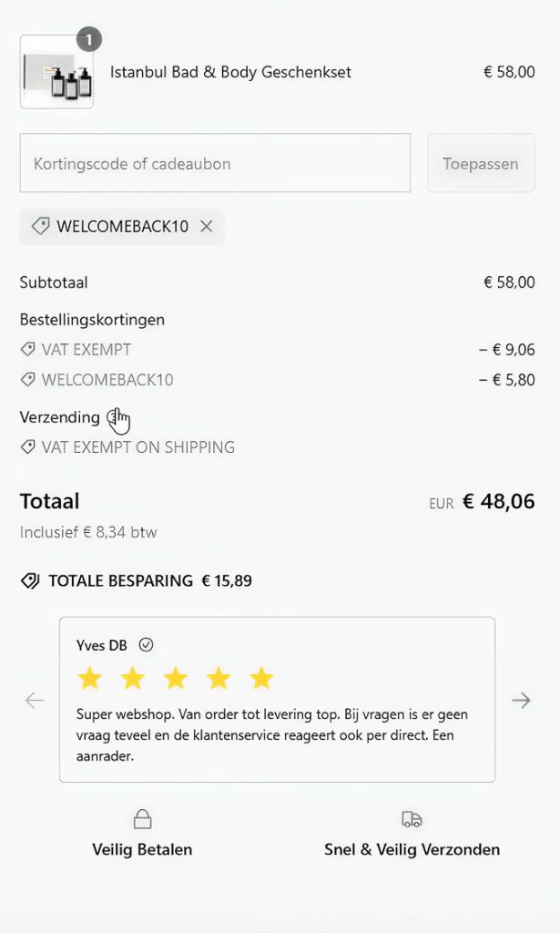The height and width of the screenshot is (933, 560).
Task: Click the fifth yellow rating star
Action: pos(261,678)
